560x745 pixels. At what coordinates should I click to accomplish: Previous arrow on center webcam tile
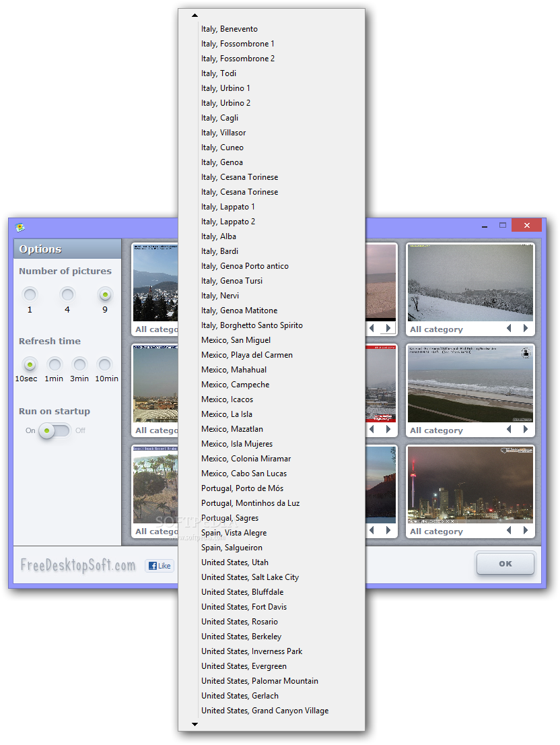pyautogui.click(x=372, y=430)
